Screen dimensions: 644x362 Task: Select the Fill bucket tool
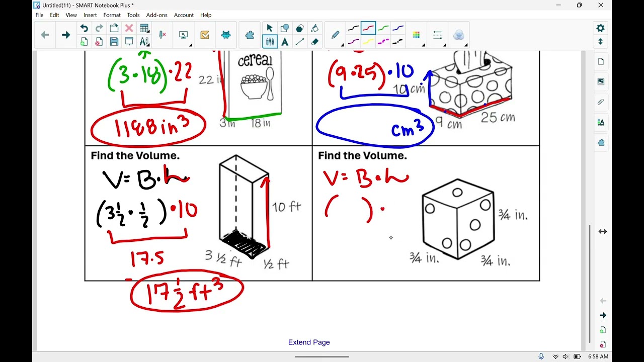point(315,28)
